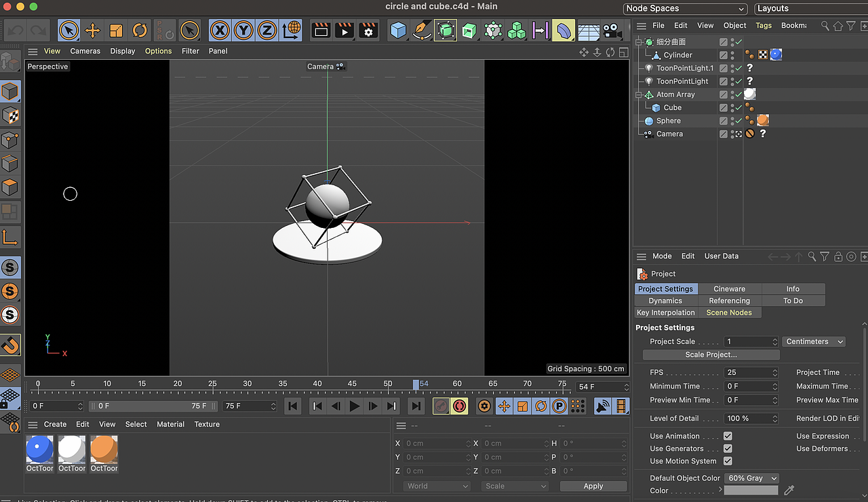Switch to Cineware tab
This screenshot has width=868, height=502.
coord(730,288)
